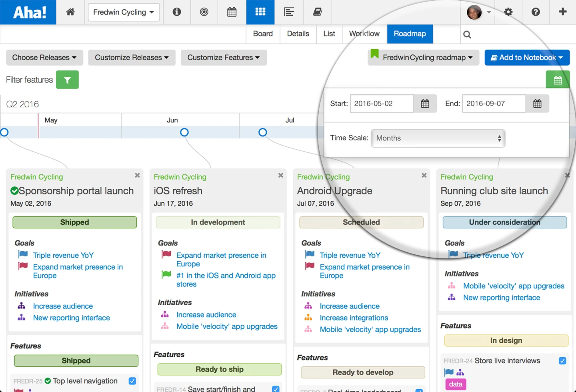Click the search magnifier icon
The height and width of the screenshot is (392, 576).
(467, 35)
